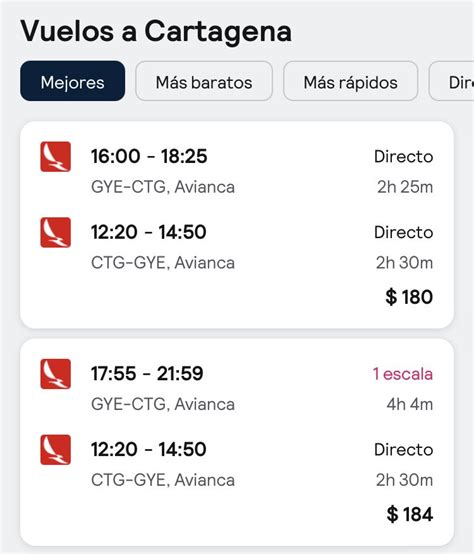Click the 1 escala stopover label
The image size is (474, 554).
(403, 374)
